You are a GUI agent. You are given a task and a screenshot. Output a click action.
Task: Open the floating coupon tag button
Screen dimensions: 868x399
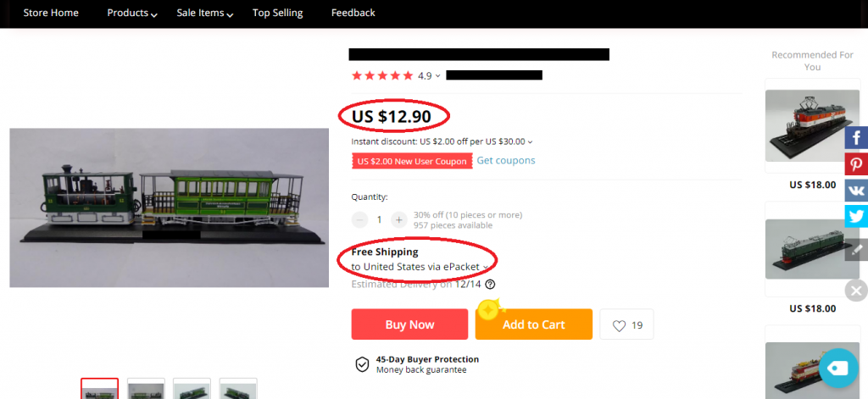click(838, 368)
